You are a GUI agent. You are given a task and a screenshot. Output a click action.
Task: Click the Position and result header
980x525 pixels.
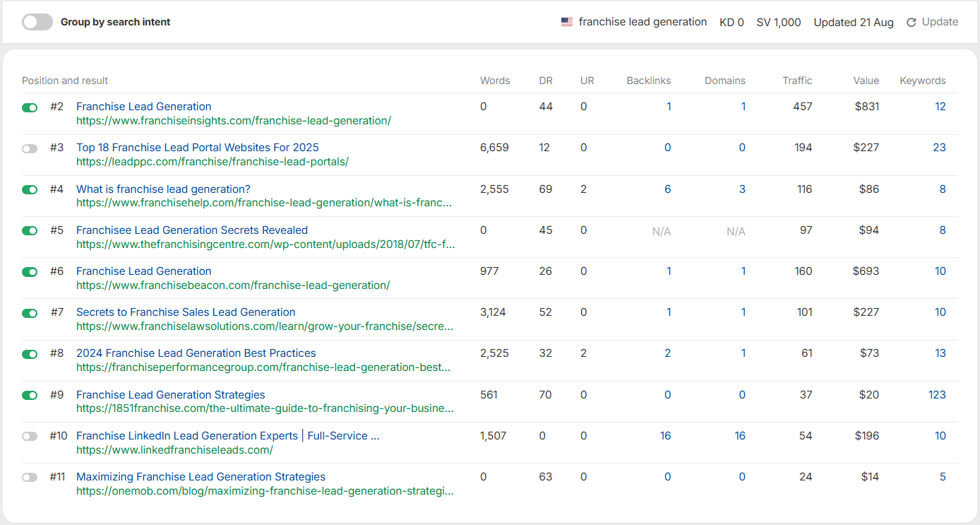pyautogui.click(x=65, y=81)
